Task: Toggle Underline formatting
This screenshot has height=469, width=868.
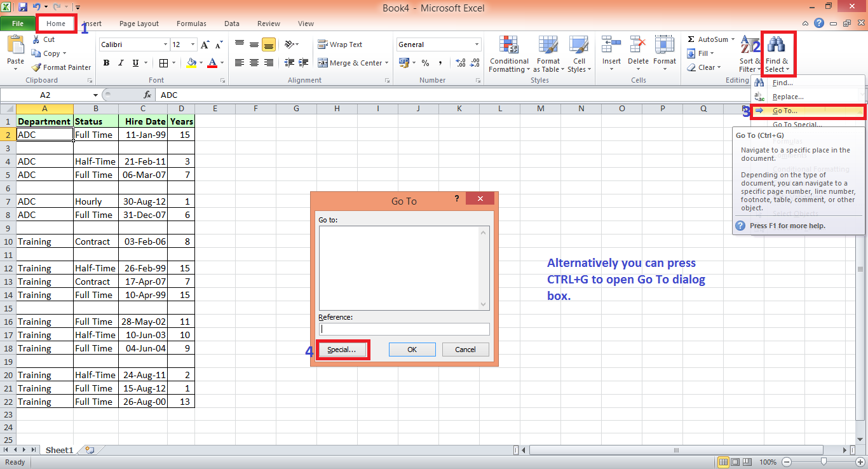Action: click(135, 63)
